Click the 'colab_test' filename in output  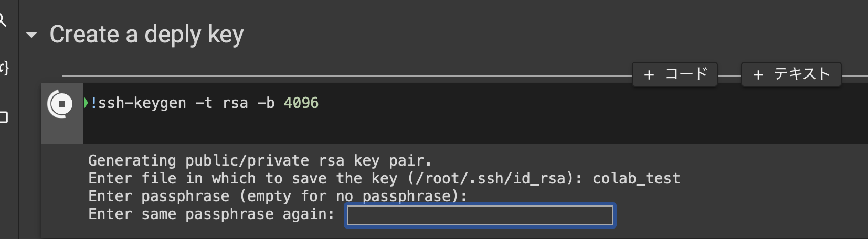pyautogui.click(x=636, y=179)
